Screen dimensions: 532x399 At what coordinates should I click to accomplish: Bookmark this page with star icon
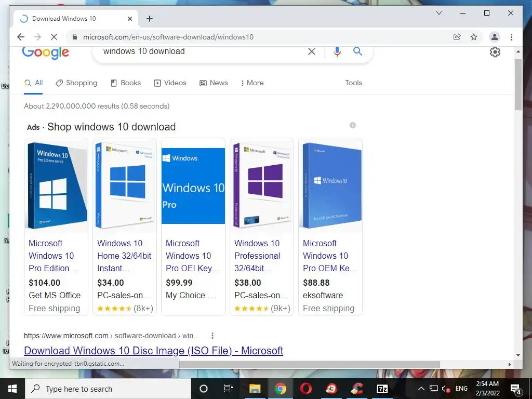pyautogui.click(x=474, y=37)
